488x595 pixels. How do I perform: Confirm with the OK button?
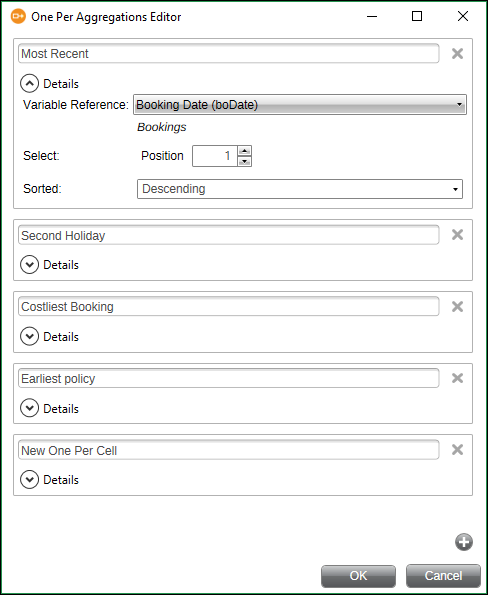click(358, 576)
